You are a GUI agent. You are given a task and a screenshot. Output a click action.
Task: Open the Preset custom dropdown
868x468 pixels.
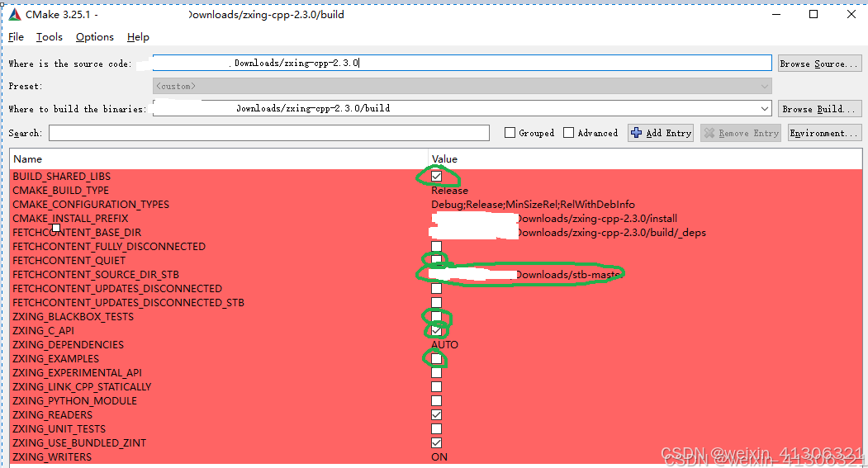462,86
